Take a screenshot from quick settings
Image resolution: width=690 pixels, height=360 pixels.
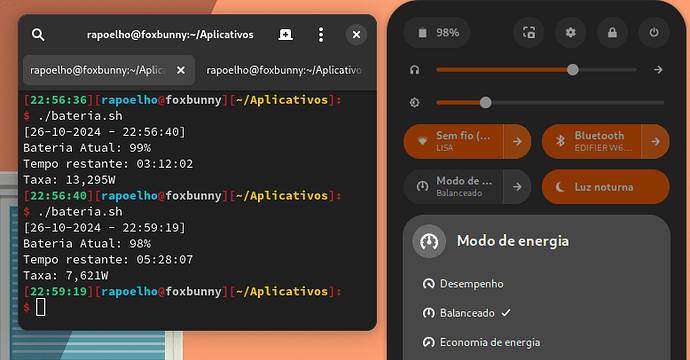click(x=529, y=33)
